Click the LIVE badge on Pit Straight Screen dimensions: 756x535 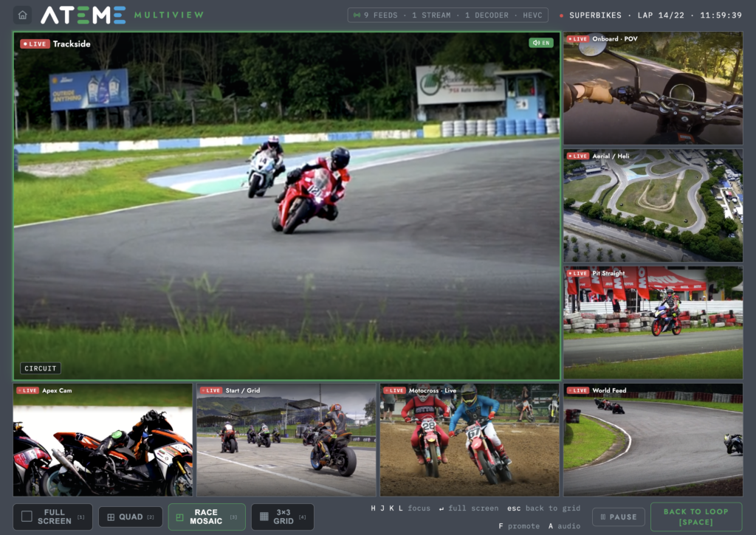pos(577,273)
